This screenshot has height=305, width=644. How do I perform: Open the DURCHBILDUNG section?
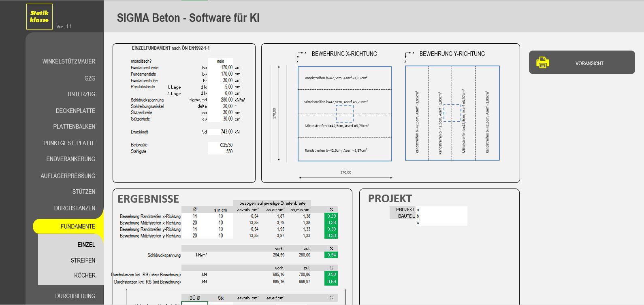(x=75, y=296)
